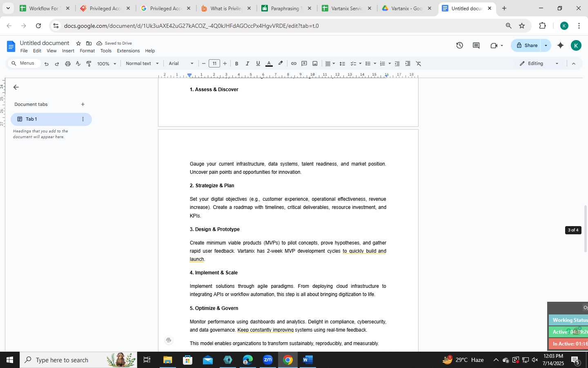Open the File menu

pyautogui.click(x=24, y=51)
